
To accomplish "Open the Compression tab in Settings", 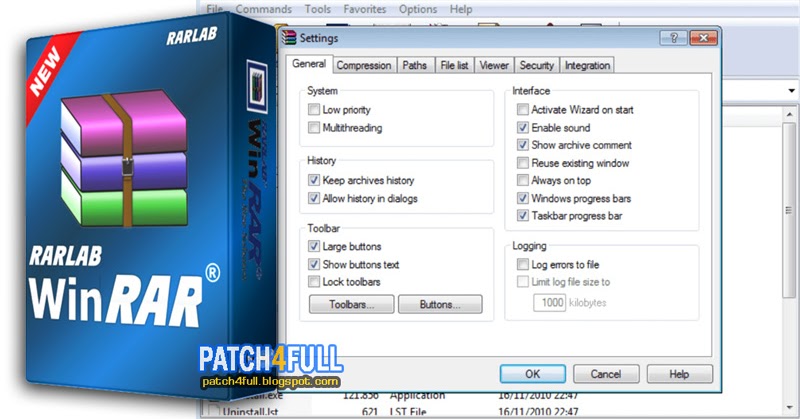I will pos(364,65).
